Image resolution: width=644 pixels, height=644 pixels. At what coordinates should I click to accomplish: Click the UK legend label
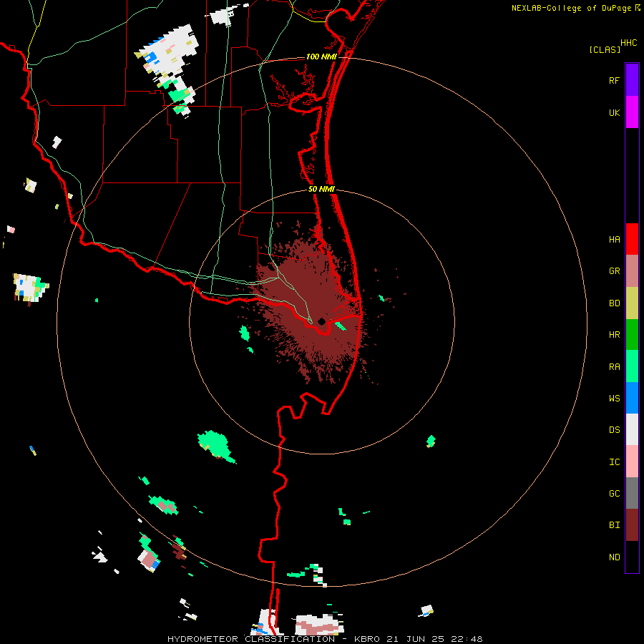click(x=614, y=112)
